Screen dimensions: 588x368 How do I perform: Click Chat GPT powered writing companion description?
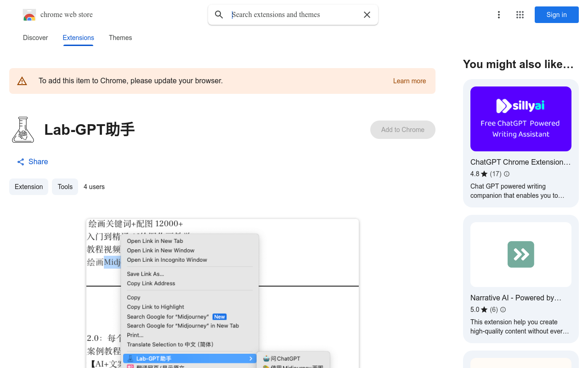[x=517, y=191]
